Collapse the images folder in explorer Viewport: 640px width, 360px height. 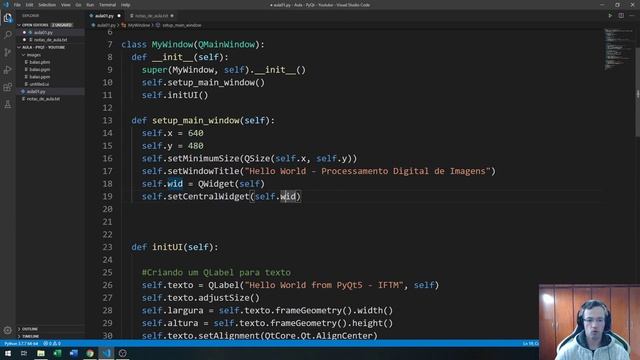coord(33,55)
